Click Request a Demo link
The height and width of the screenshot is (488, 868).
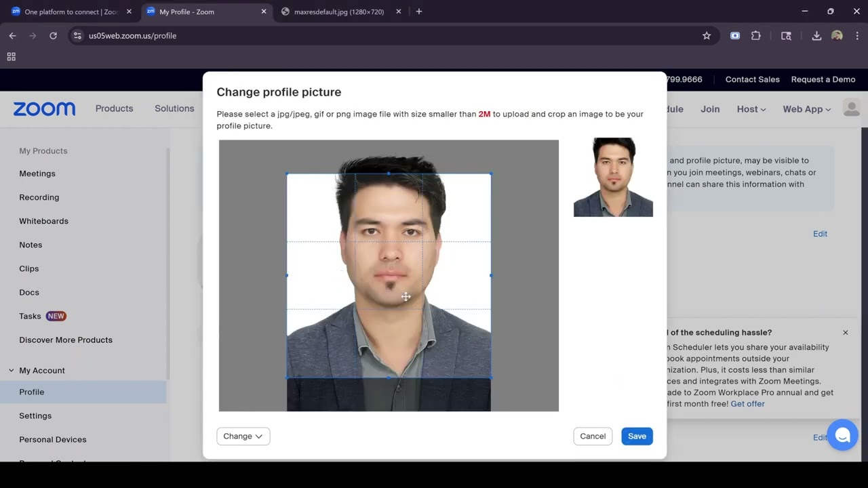823,79
